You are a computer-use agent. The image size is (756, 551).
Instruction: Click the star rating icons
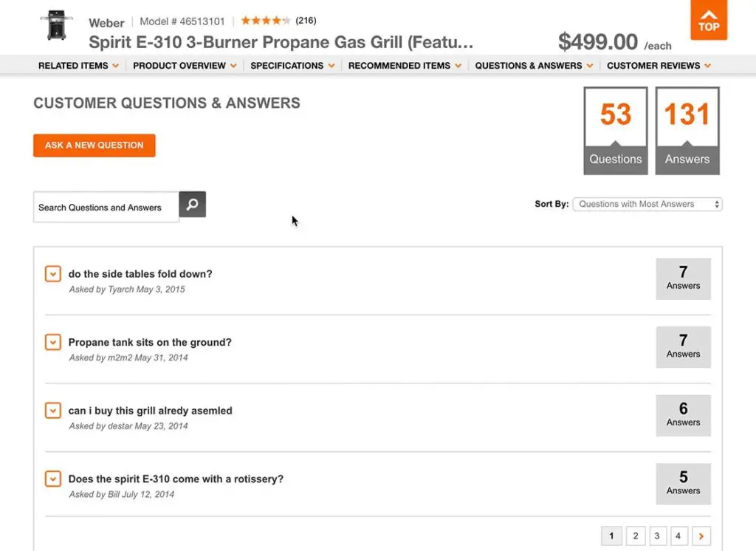266,21
